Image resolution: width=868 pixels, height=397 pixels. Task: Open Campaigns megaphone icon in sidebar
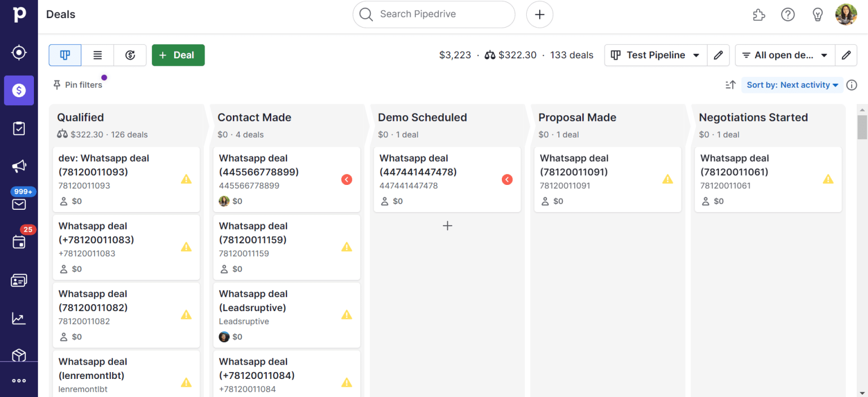[19, 166]
